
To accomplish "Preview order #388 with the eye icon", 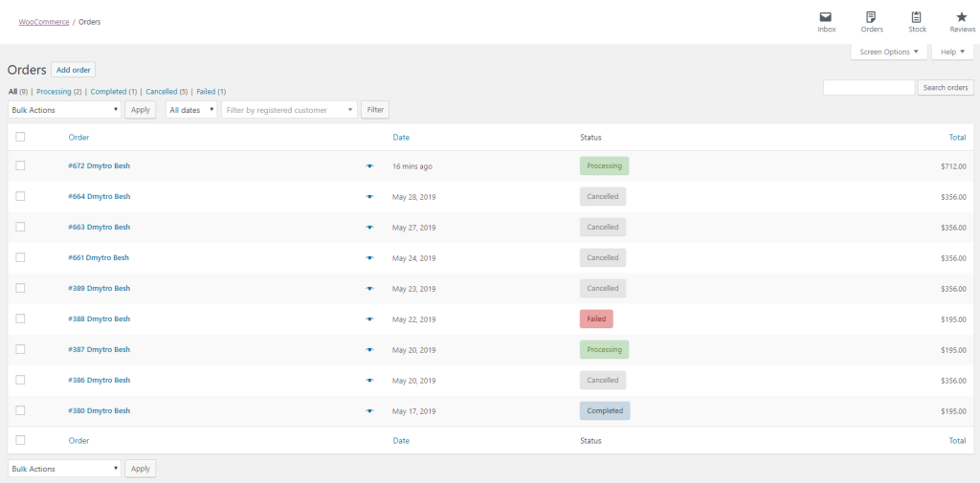I will (x=369, y=319).
